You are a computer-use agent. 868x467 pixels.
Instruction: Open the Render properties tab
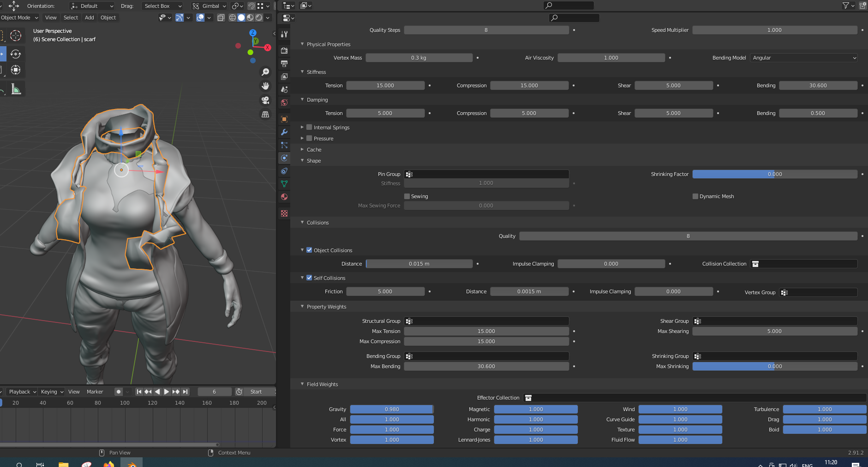click(x=284, y=50)
